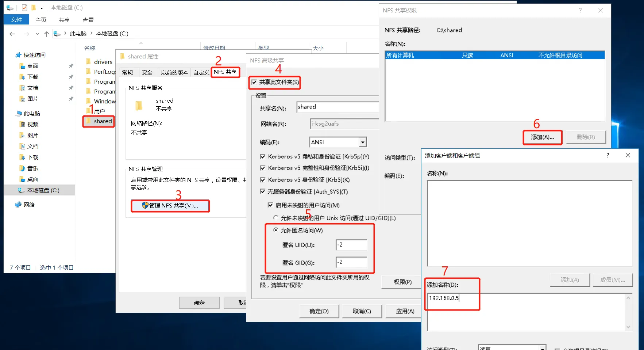
Task: Click the up-one-level arrow in Explorer
Action: click(46, 34)
